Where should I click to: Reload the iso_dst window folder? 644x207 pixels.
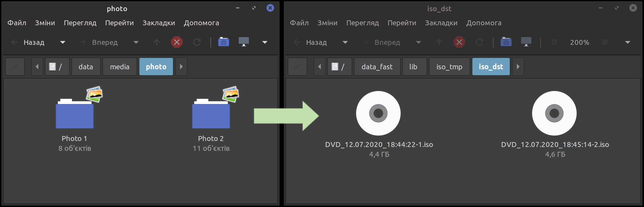tap(479, 42)
